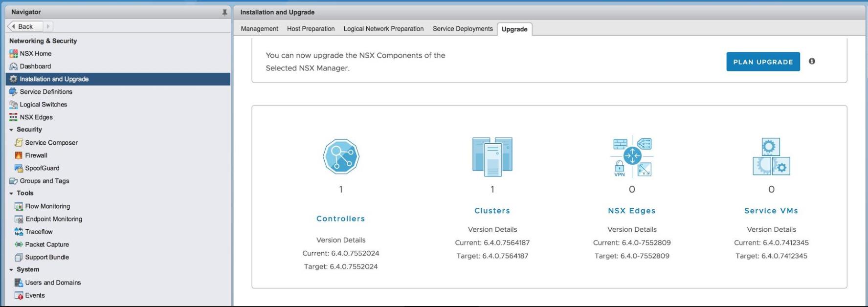Click the Controllers hexagon graphic
868x307 pixels.
[x=341, y=156]
